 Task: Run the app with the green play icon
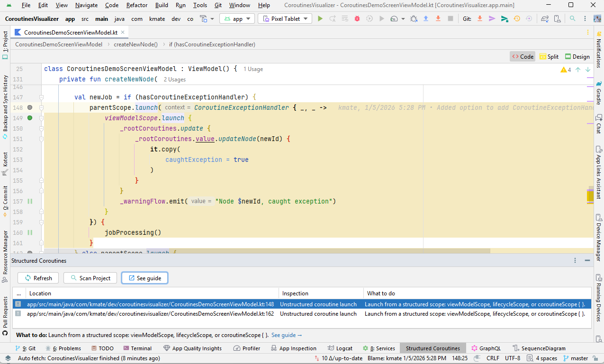click(320, 19)
